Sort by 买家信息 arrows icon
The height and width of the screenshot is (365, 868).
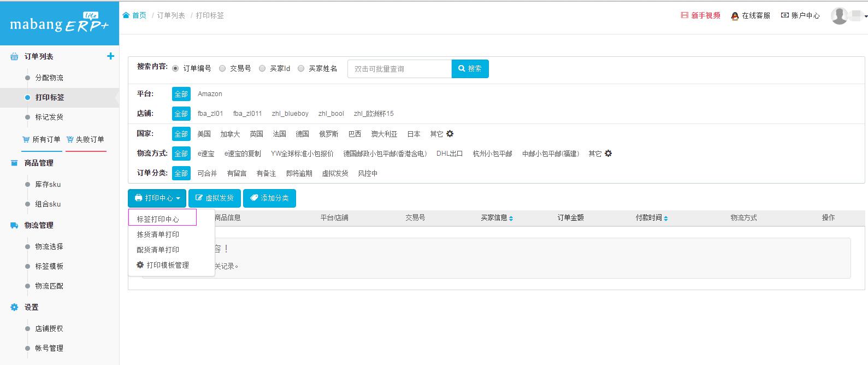(x=511, y=218)
